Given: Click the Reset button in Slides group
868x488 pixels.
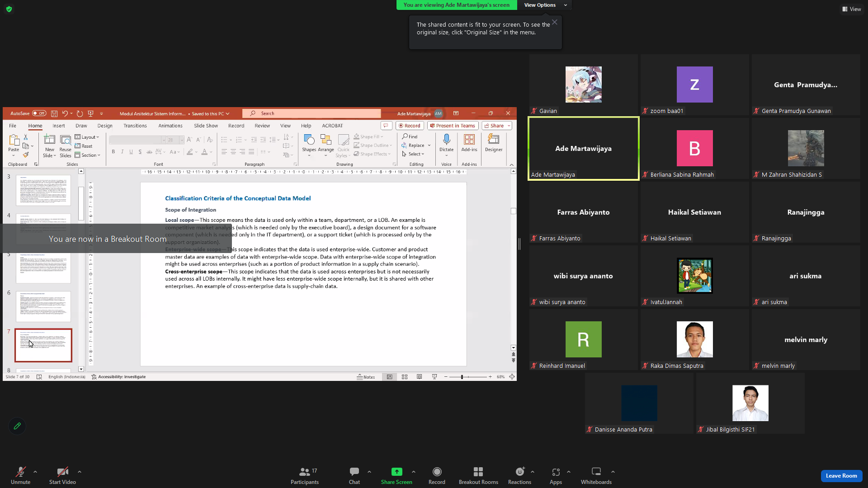Looking at the screenshot, I should tap(84, 146).
